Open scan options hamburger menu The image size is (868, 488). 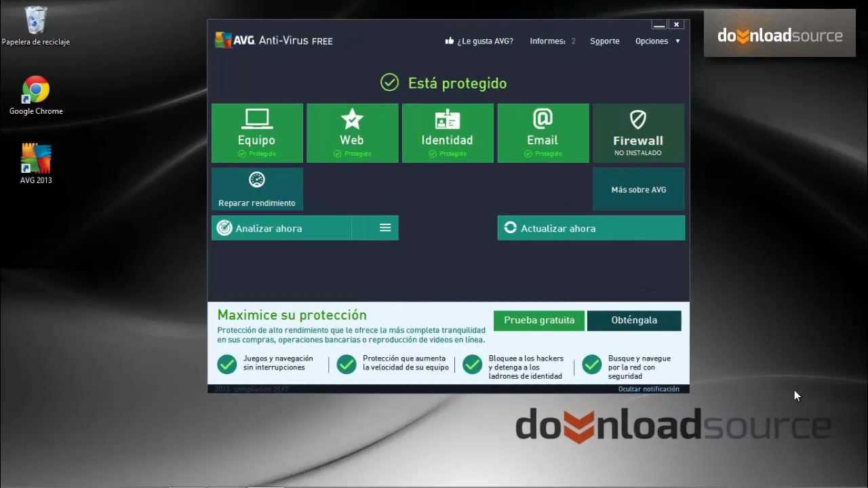coord(385,228)
